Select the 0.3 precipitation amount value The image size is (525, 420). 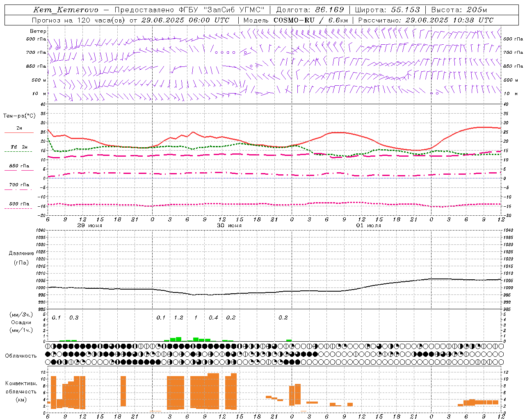pos(74,318)
